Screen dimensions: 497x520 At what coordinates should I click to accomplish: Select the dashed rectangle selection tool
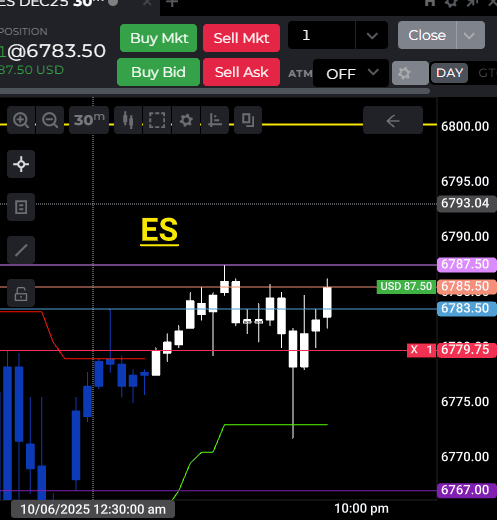(x=157, y=120)
